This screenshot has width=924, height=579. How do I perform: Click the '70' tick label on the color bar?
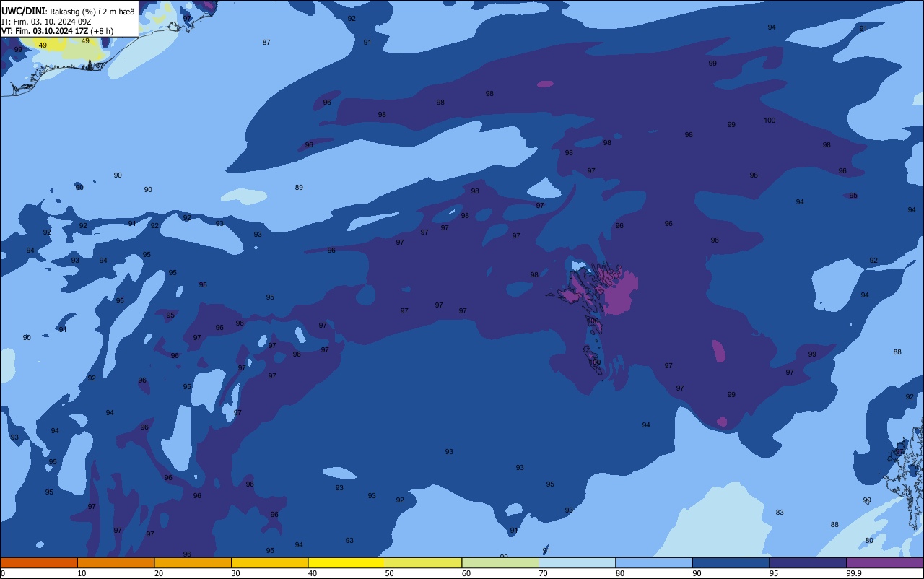544,573
